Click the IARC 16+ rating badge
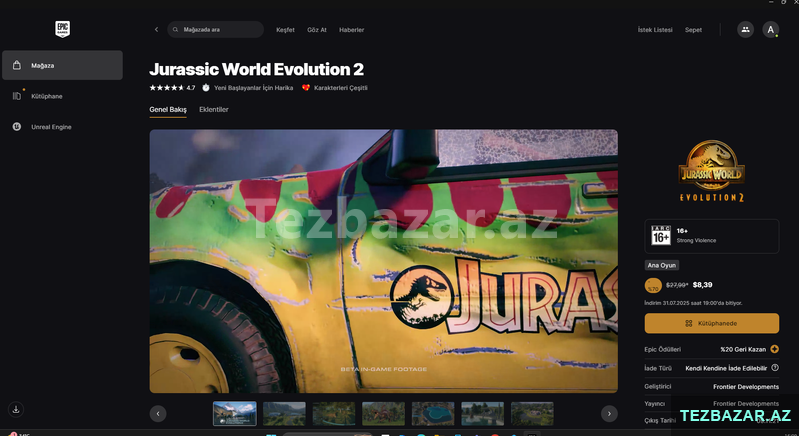The image size is (799, 436). point(661,235)
